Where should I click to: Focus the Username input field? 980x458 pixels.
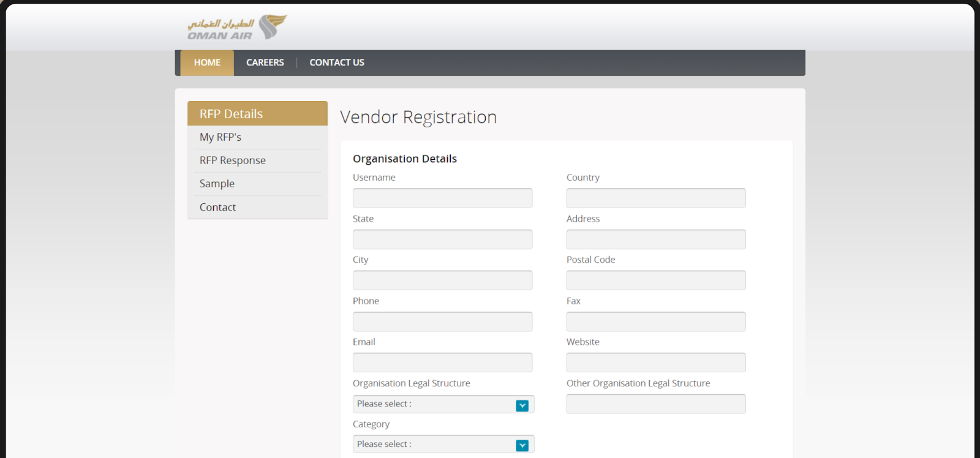442,198
